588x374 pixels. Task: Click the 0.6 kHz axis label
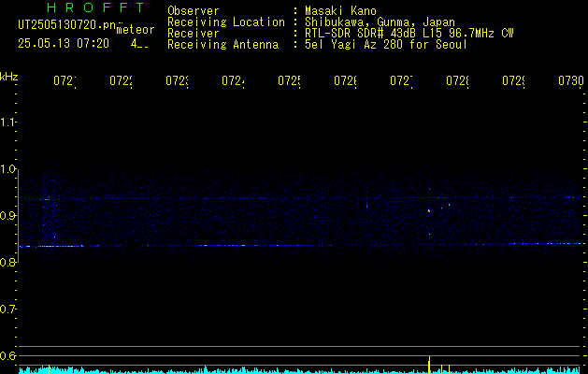click(7, 355)
